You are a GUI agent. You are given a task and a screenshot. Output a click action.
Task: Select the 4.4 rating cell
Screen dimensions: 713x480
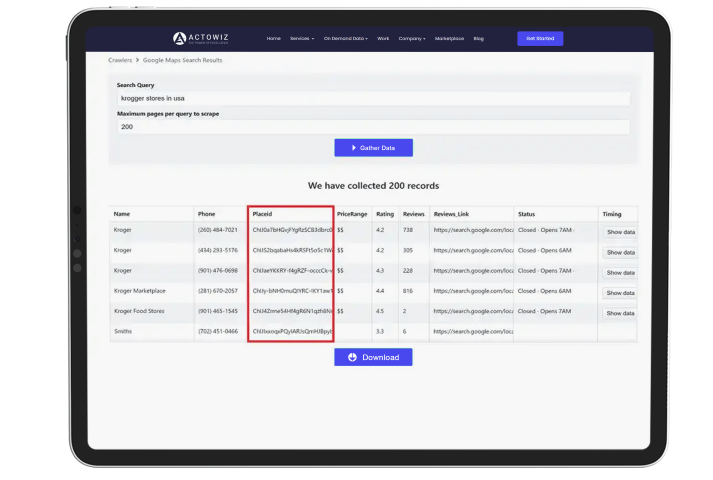click(380, 291)
